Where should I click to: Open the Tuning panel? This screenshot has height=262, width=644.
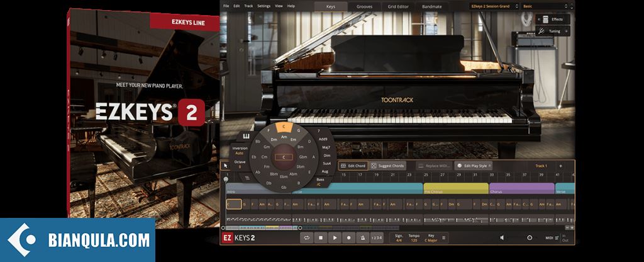pos(552,31)
